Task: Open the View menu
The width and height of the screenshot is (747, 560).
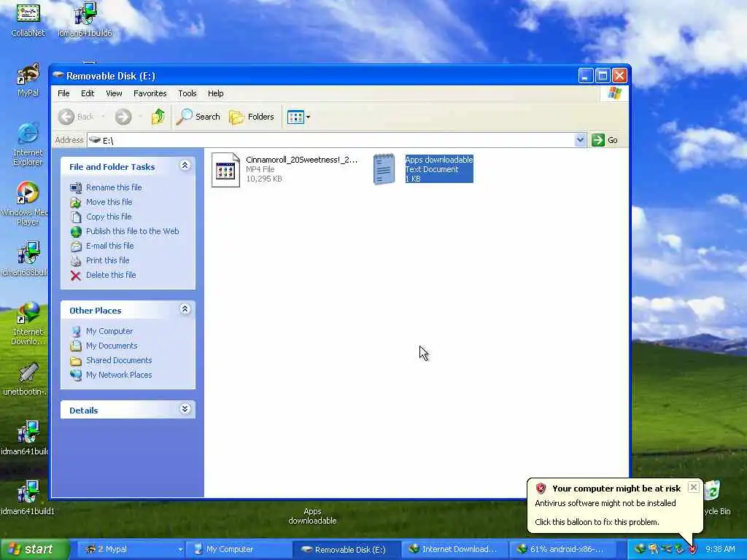Action: tap(114, 93)
